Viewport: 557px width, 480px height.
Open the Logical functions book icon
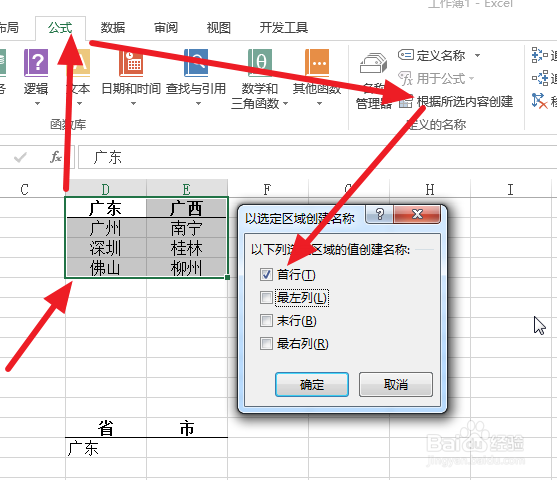[36, 63]
